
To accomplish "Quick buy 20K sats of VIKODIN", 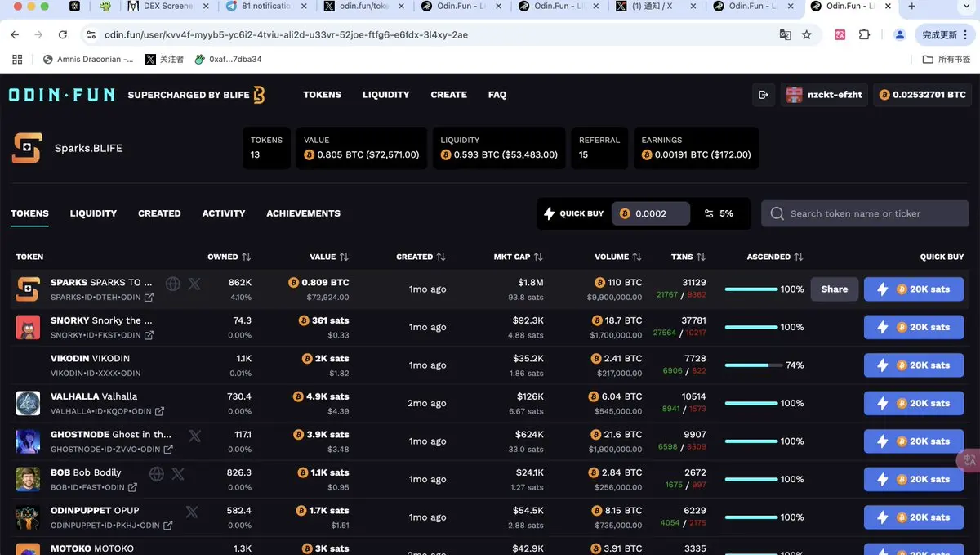I will tap(914, 365).
